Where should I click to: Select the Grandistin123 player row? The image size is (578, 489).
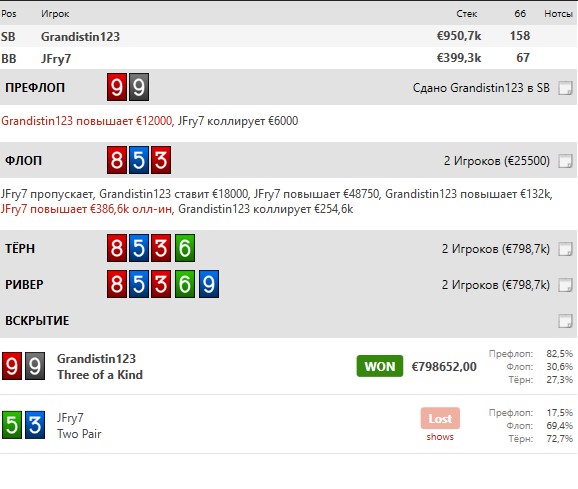coord(289,36)
